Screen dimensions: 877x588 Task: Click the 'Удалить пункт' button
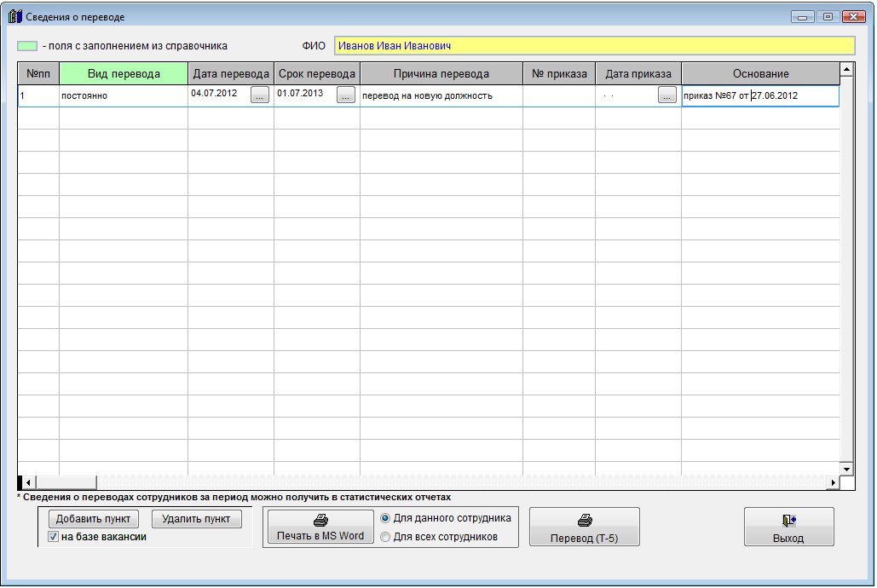click(196, 519)
